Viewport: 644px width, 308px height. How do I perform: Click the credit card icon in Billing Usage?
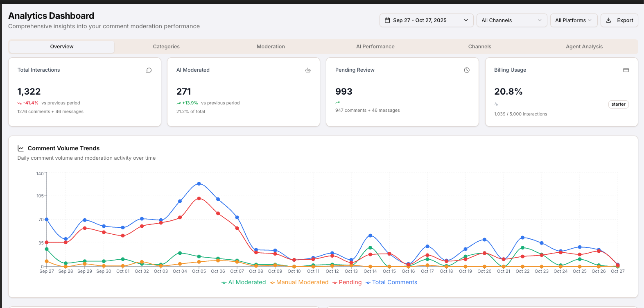coord(626,70)
